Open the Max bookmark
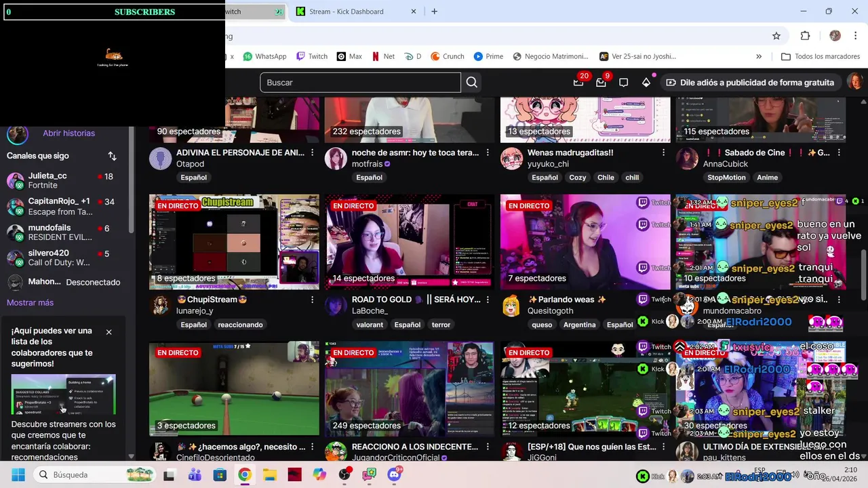868x488 pixels. (x=349, y=57)
